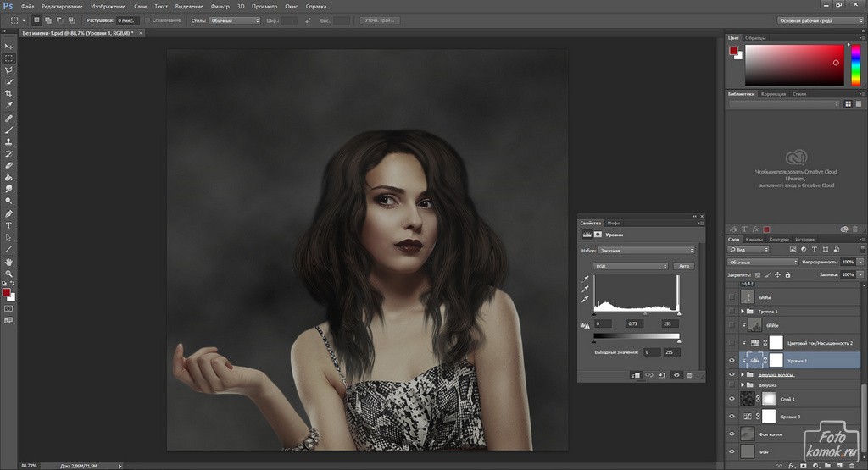The width and height of the screenshot is (868, 470).
Task: Pick the white point eyedropper in Levels
Action: tap(585, 299)
